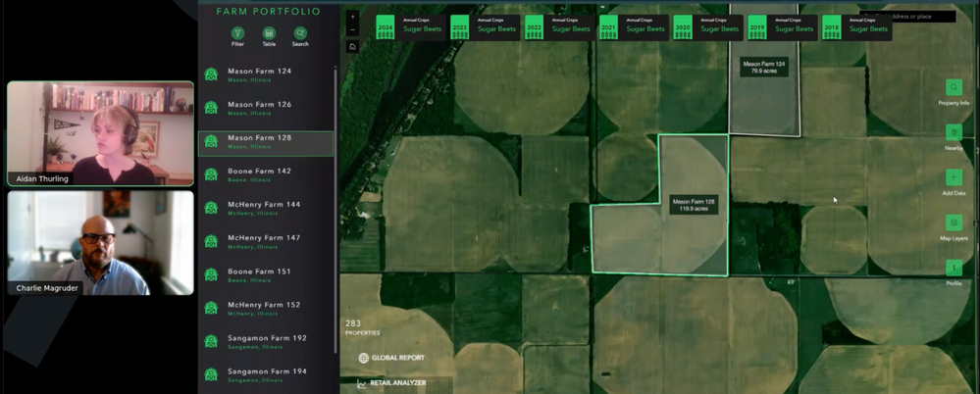Select the 2022 Sugar Beets crop card
Image resolution: width=980 pixels, height=394 pixels.
tap(560, 28)
